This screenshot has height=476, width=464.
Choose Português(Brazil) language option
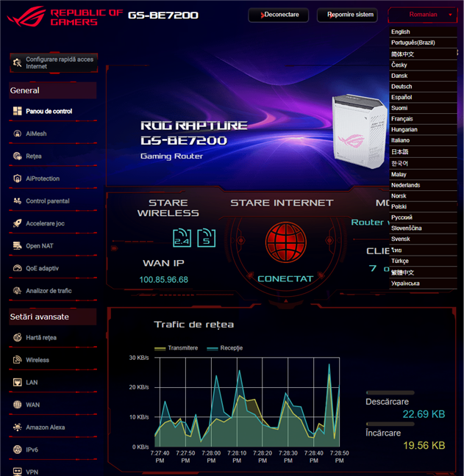(423, 43)
